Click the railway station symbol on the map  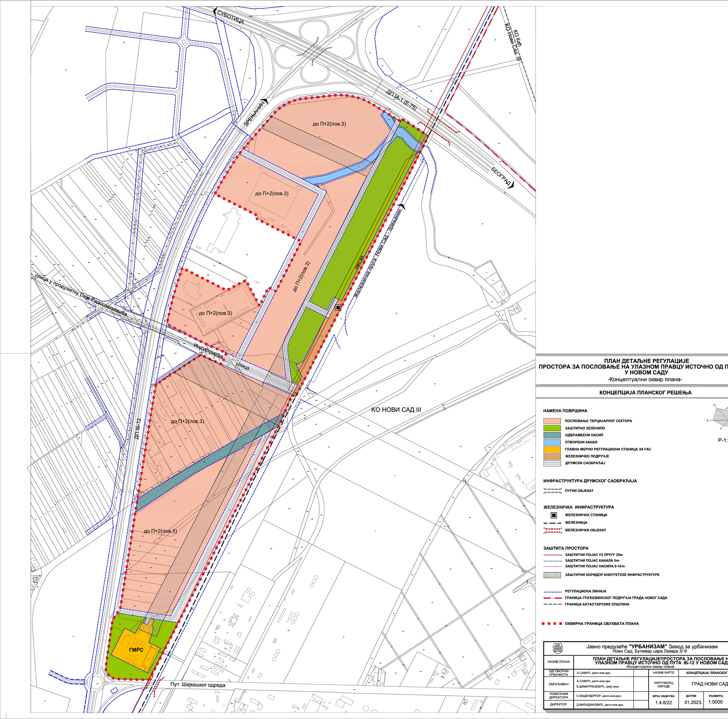pos(338,308)
